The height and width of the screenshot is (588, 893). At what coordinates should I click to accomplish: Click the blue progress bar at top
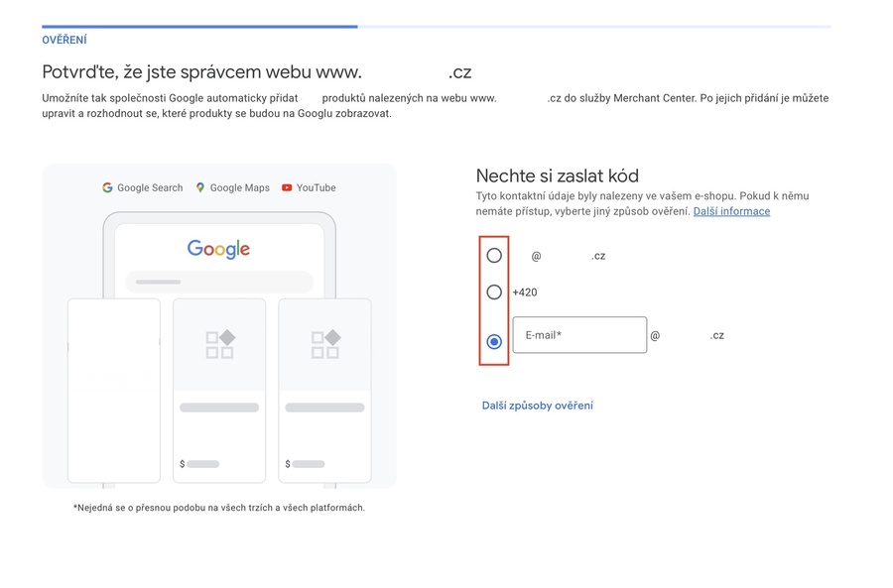point(198,27)
